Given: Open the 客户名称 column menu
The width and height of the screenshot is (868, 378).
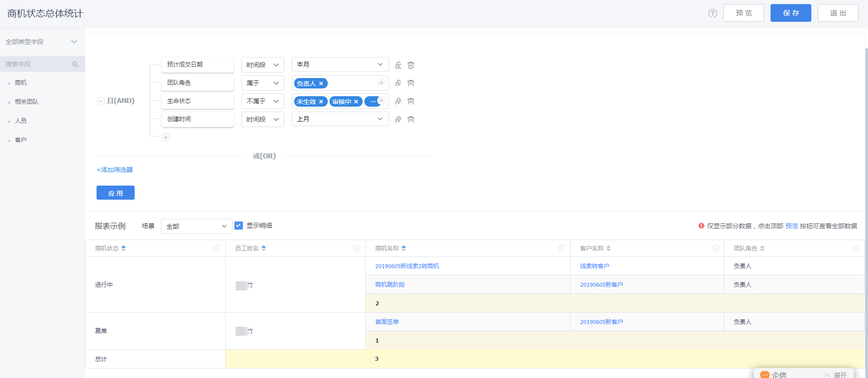Looking at the screenshot, I should point(715,248).
